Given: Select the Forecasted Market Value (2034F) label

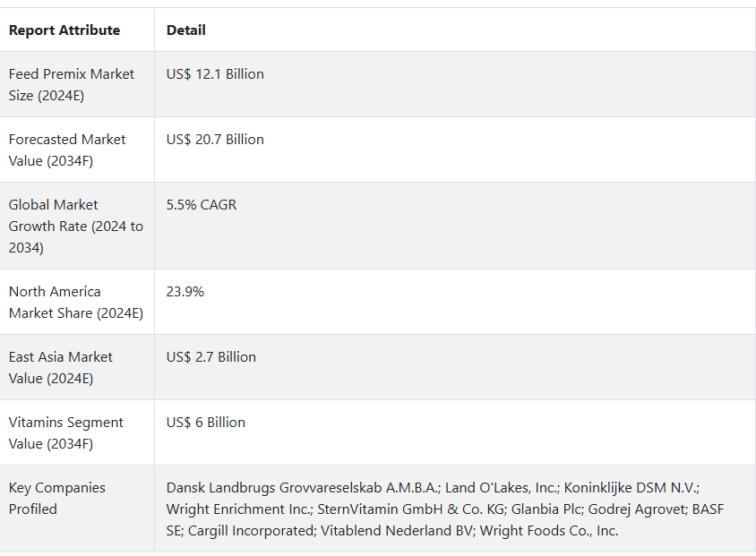Looking at the screenshot, I should click(x=67, y=150).
